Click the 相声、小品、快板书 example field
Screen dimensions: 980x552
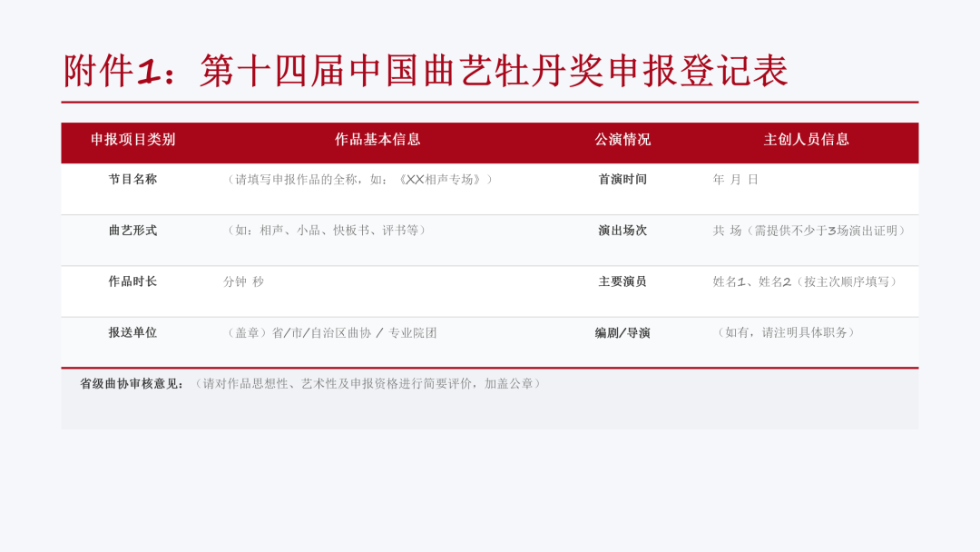point(327,231)
